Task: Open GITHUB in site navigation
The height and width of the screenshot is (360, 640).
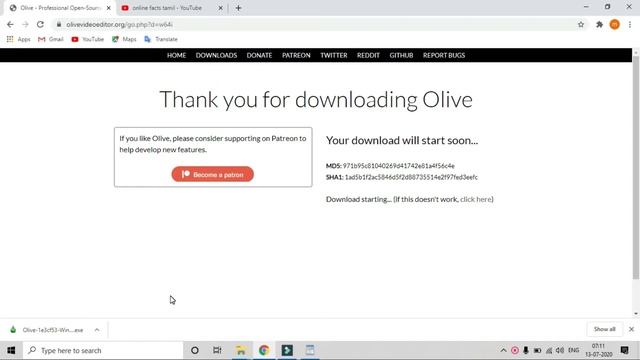Action: tap(401, 55)
